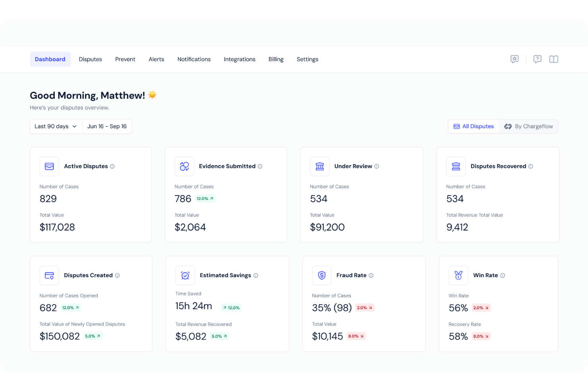Click the Win Rate info tooltip
The width and height of the screenshot is (588, 392).
(x=503, y=275)
